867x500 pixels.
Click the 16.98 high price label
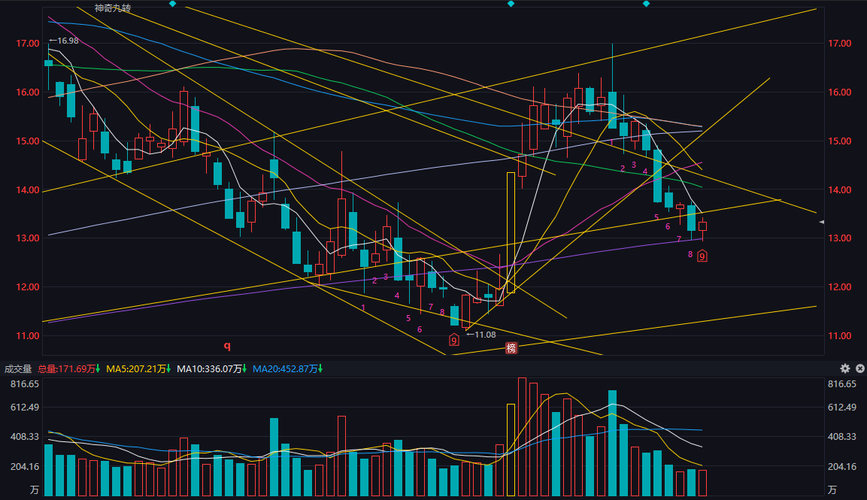[64, 41]
